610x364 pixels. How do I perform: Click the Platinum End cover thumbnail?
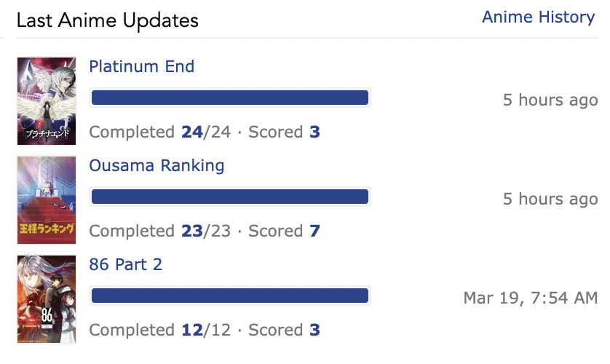click(x=47, y=101)
